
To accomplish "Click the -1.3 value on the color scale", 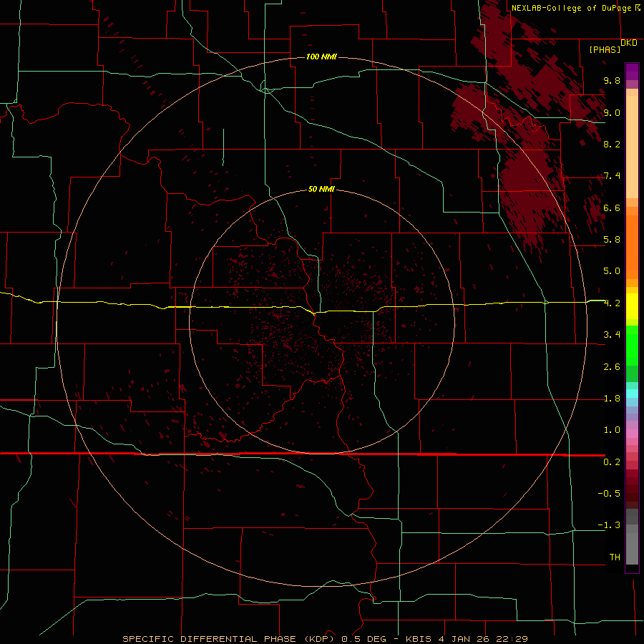I will pyautogui.click(x=609, y=525).
